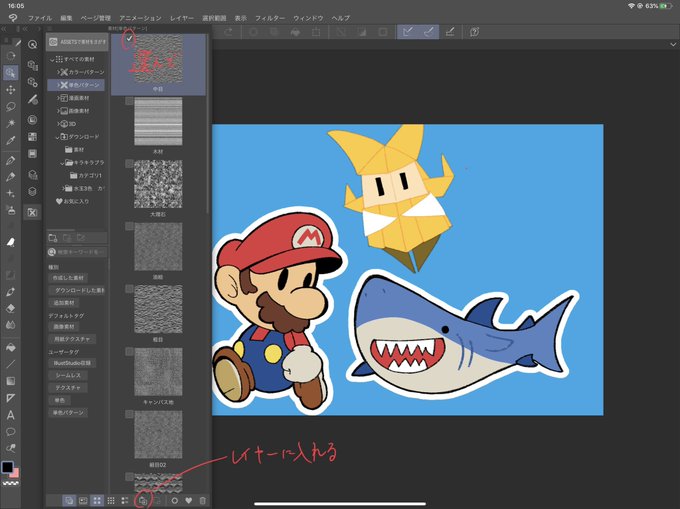The image size is (680, 509).
Task: Search for materials on ASSETS button
Action: pos(77,42)
